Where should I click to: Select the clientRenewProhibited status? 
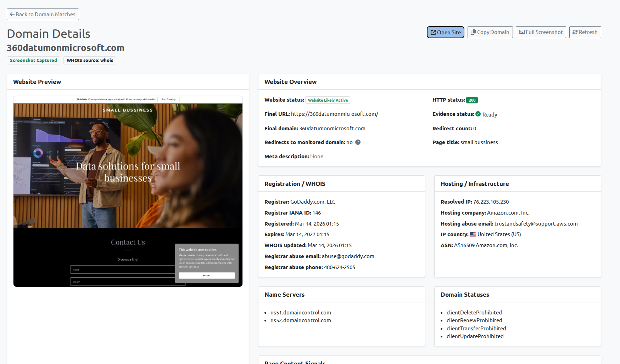coord(474,320)
